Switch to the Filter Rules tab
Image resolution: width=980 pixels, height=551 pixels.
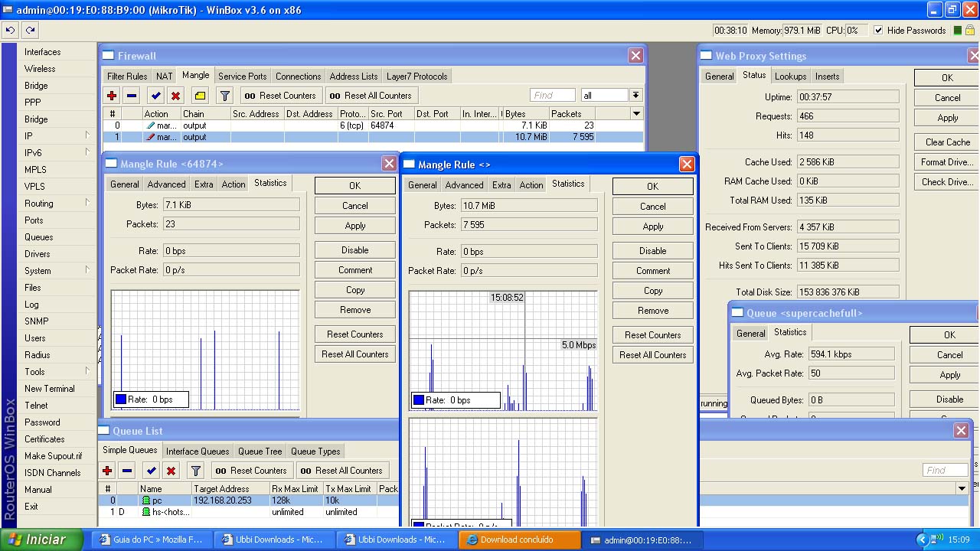click(x=127, y=77)
